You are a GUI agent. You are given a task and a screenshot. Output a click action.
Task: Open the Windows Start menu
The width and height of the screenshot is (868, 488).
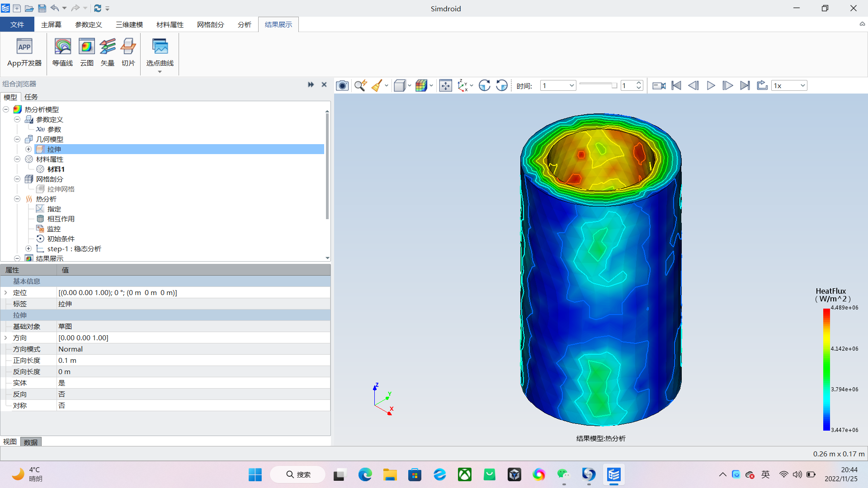pyautogui.click(x=255, y=474)
